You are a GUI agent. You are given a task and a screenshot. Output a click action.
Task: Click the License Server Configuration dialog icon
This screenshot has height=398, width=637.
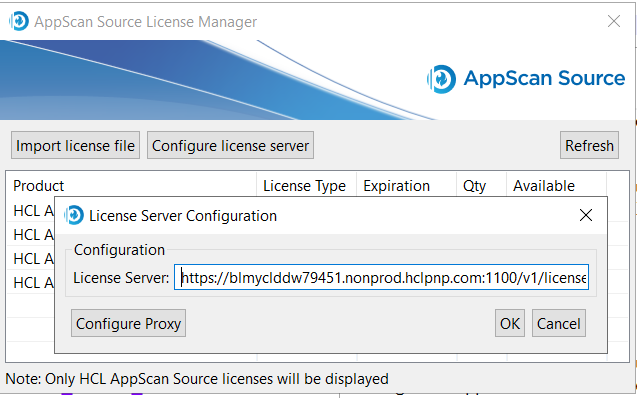(x=74, y=215)
